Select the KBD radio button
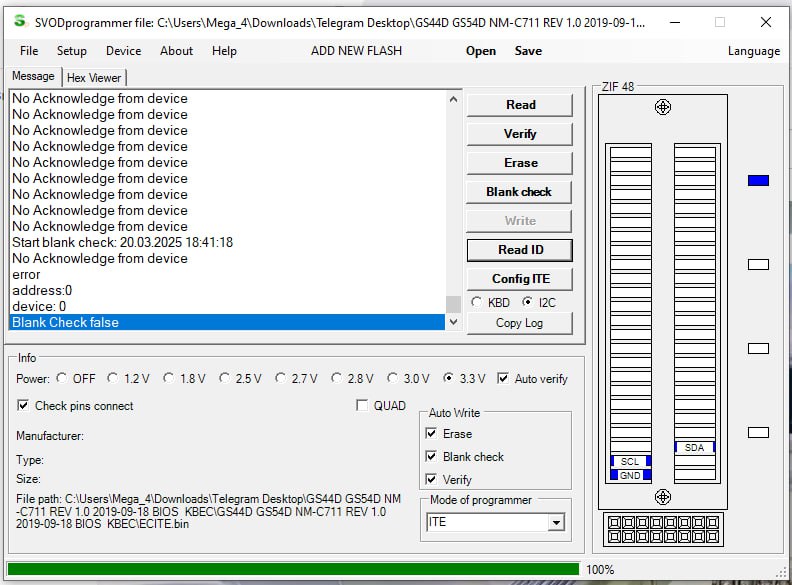 pos(477,302)
